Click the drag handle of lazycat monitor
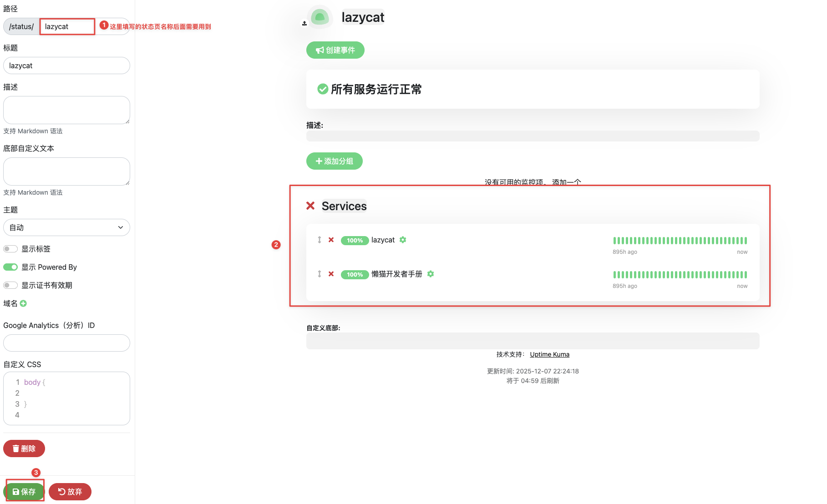This screenshot has width=827, height=504. [x=320, y=240]
